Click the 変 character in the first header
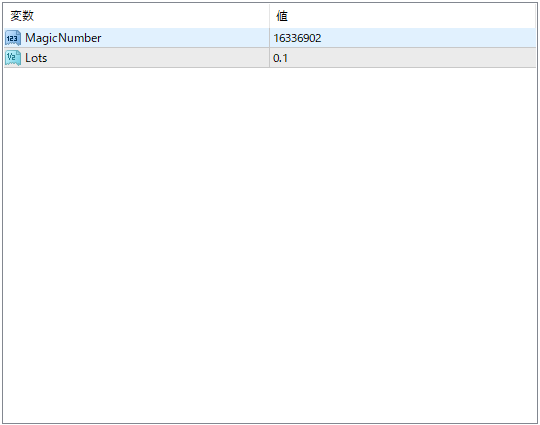Viewport: 540px width, 425px height. point(16,16)
